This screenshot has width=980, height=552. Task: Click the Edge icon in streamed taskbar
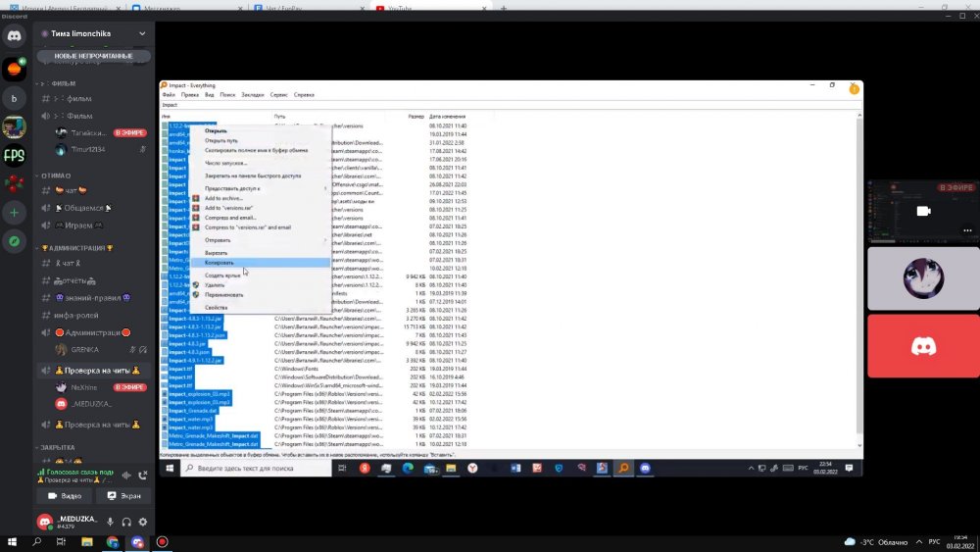[408, 469]
